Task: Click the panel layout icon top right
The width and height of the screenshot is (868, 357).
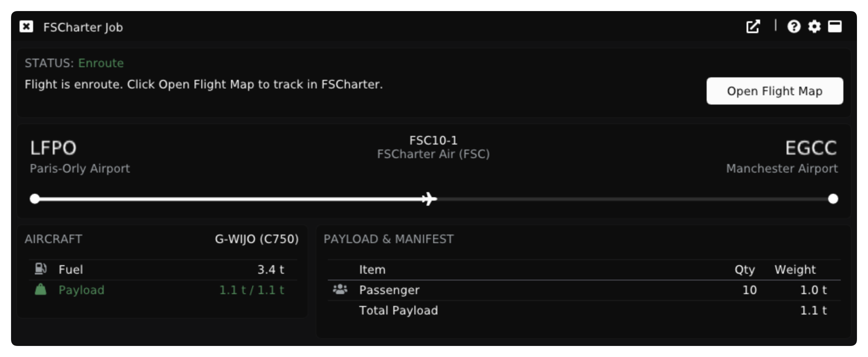Action: pos(835,26)
